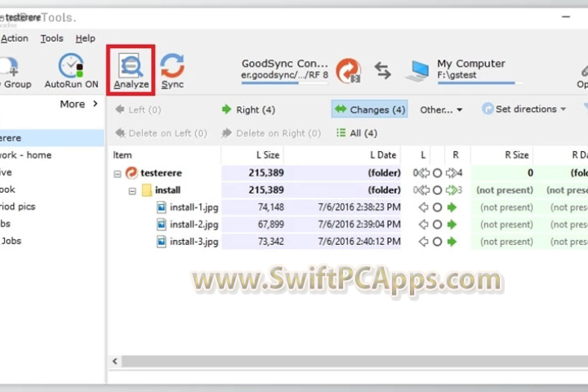This screenshot has height=392, width=588.
Task: Collapse the install folder node
Action: click(x=132, y=191)
